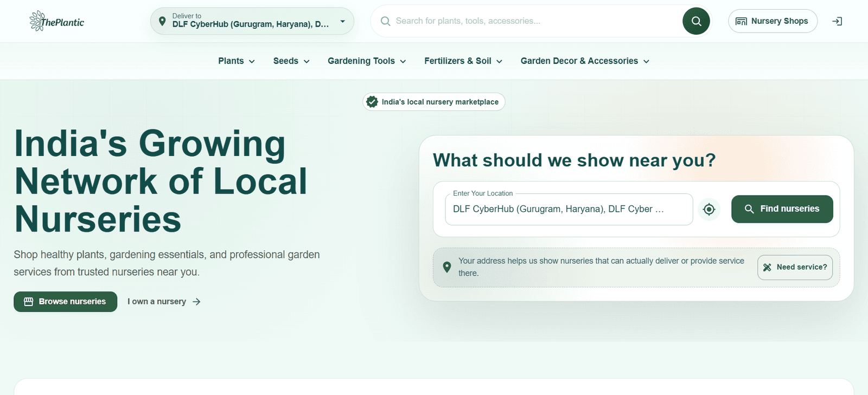Click the heading India's Growing Network of Local Nurseries
Viewport: 868px width, 395px height.
(x=161, y=181)
